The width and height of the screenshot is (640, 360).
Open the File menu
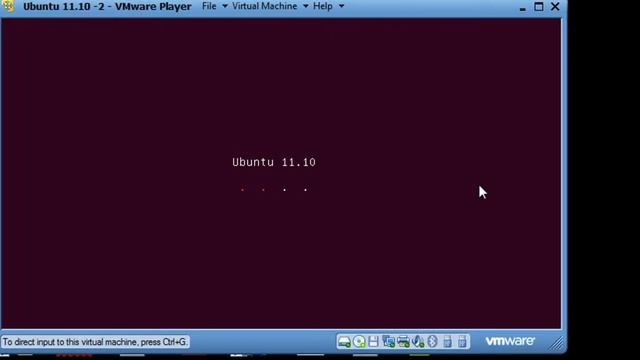pos(209,6)
